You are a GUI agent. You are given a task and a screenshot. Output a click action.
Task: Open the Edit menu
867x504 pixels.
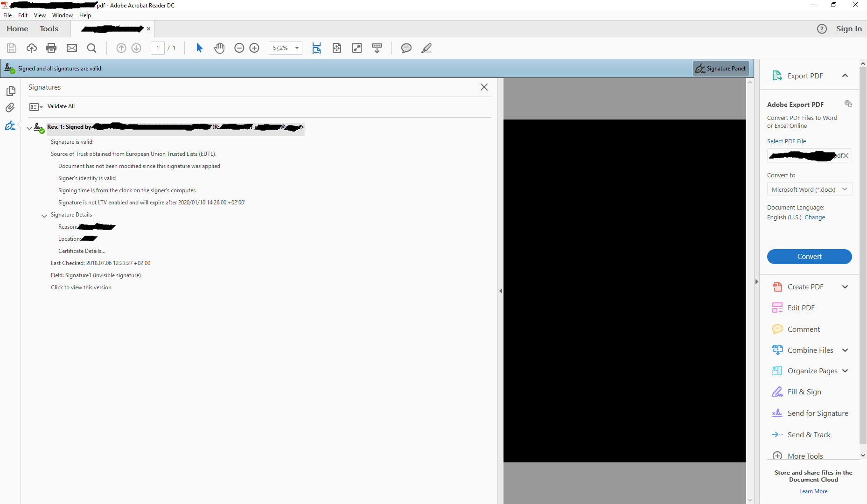coord(23,15)
